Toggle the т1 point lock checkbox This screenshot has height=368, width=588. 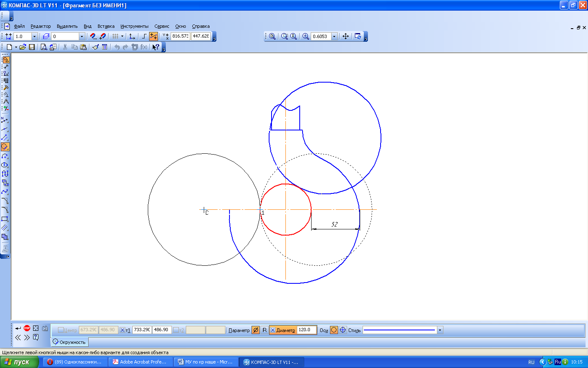(x=122, y=330)
